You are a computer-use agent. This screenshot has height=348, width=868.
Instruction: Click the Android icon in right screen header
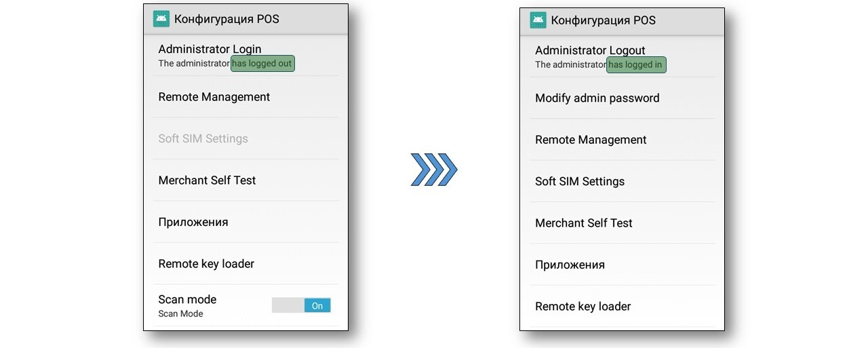[538, 20]
